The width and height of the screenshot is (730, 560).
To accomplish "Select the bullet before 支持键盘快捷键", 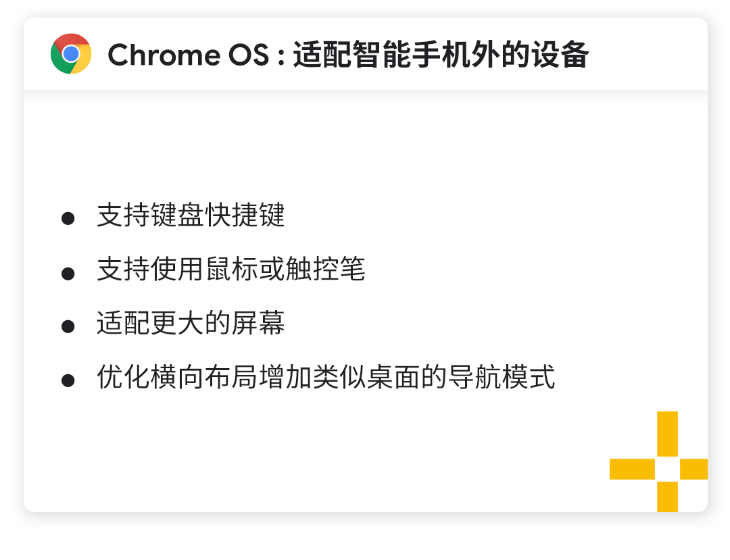I will [x=68, y=218].
